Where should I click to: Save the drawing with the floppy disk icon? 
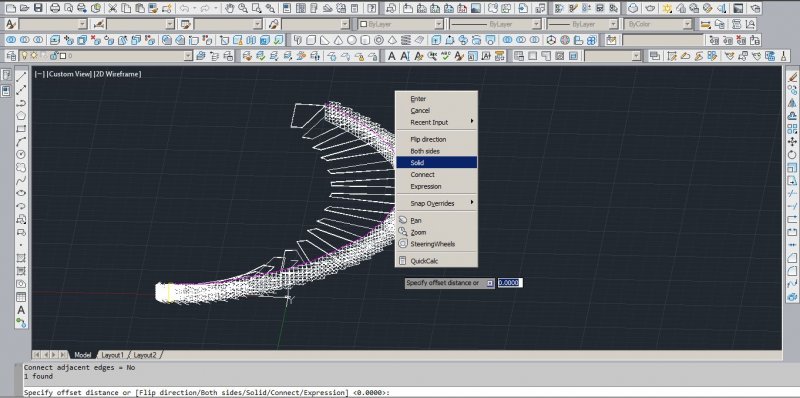38,8
